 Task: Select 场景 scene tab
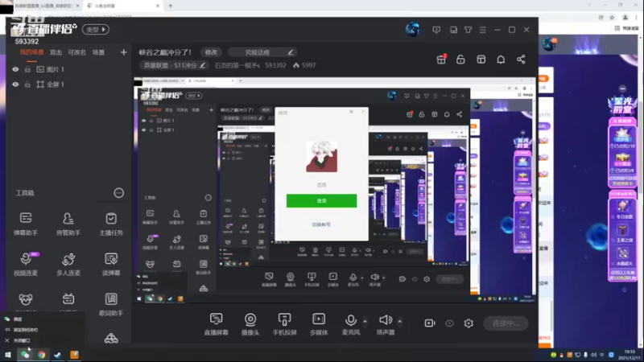click(98, 52)
